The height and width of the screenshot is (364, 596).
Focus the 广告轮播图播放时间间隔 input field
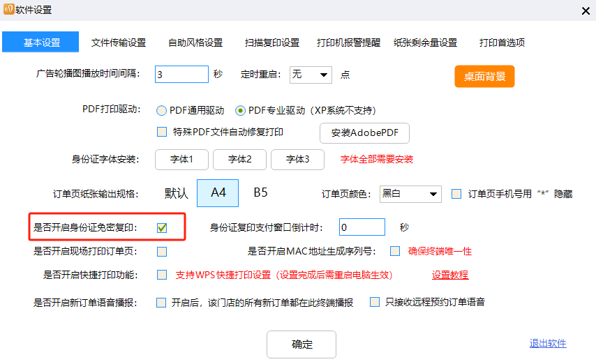pos(181,74)
